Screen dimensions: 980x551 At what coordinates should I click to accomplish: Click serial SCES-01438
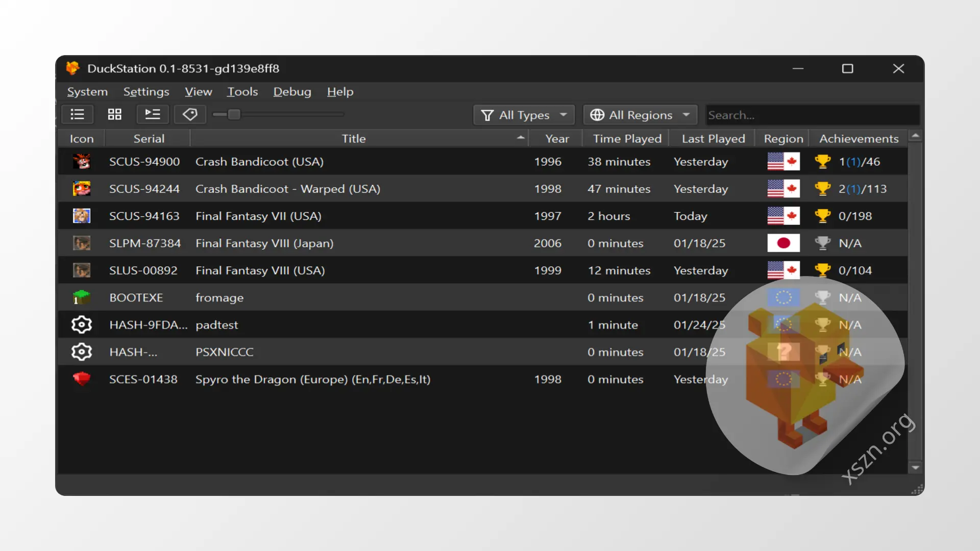[143, 379]
